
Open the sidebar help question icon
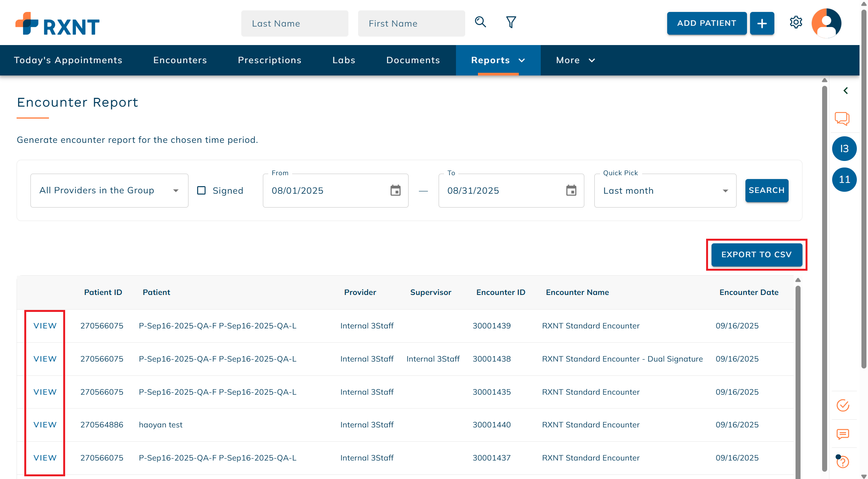click(x=843, y=461)
